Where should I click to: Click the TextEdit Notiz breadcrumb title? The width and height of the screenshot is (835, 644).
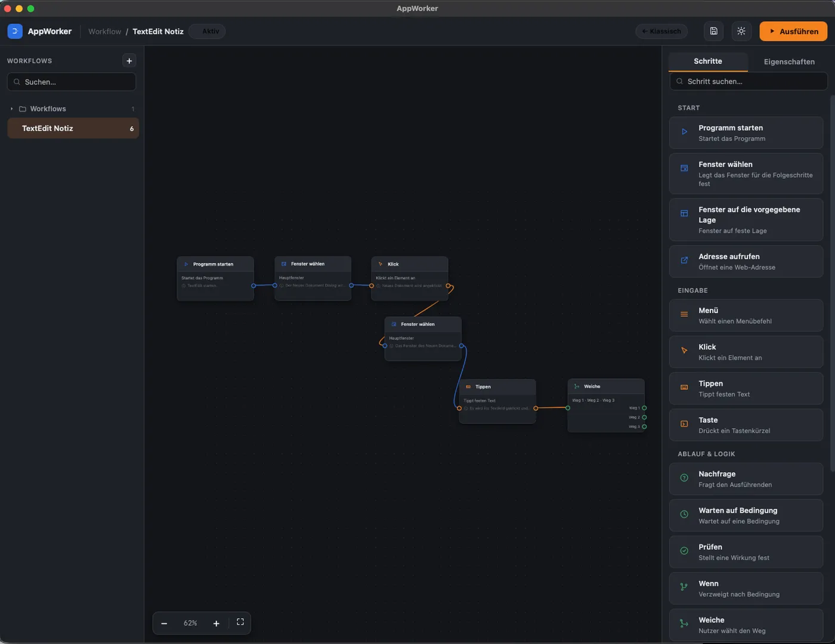click(158, 31)
